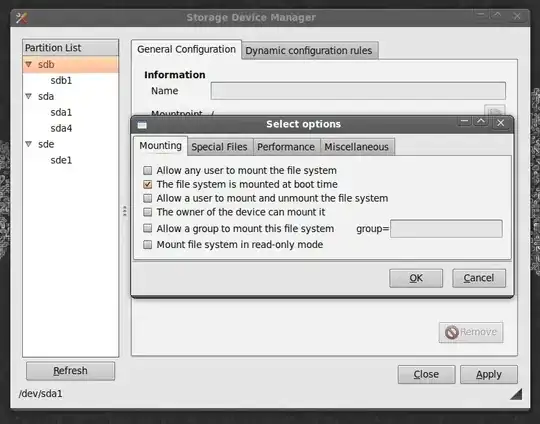
Task: Click the group= text field
Action: [x=446, y=229]
